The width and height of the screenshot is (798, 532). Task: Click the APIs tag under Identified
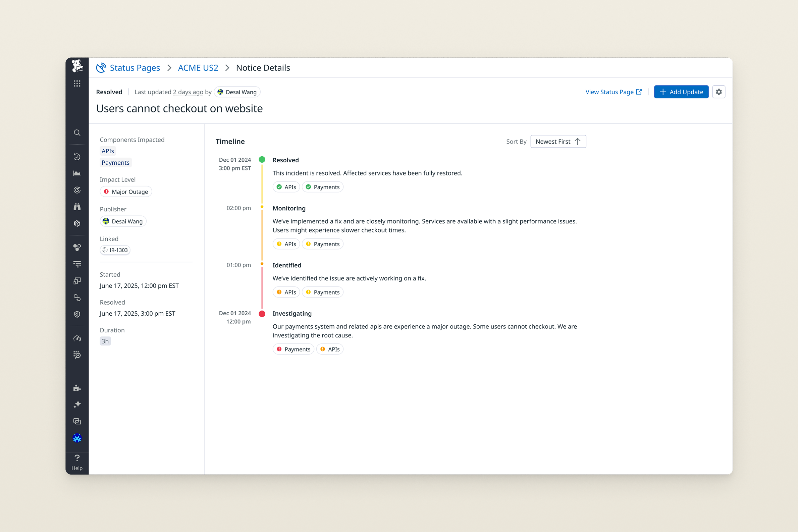(286, 292)
